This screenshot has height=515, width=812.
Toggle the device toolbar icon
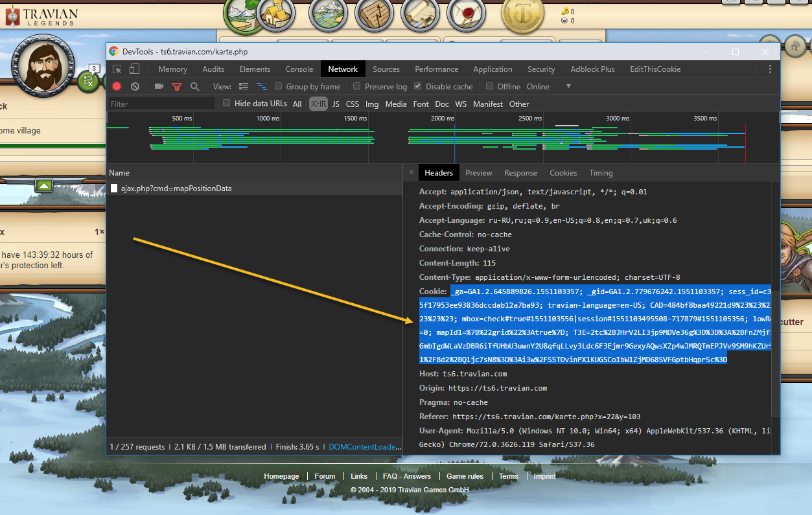[134, 69]
